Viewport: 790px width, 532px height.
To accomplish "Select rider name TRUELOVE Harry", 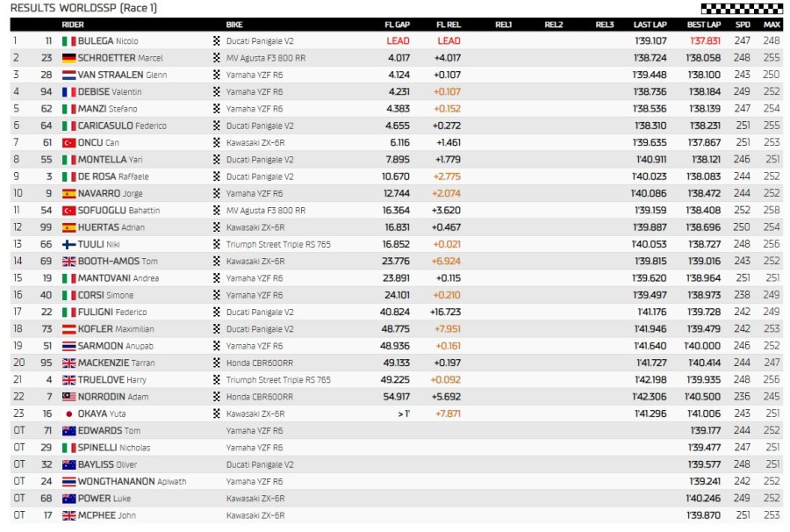I will (111, 380).
